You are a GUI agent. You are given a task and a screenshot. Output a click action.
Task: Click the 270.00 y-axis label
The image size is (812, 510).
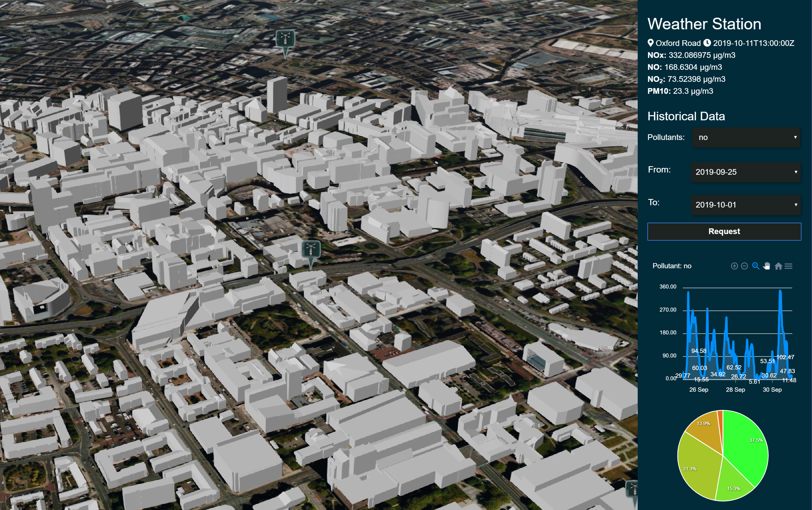click(x=668, y=310)
